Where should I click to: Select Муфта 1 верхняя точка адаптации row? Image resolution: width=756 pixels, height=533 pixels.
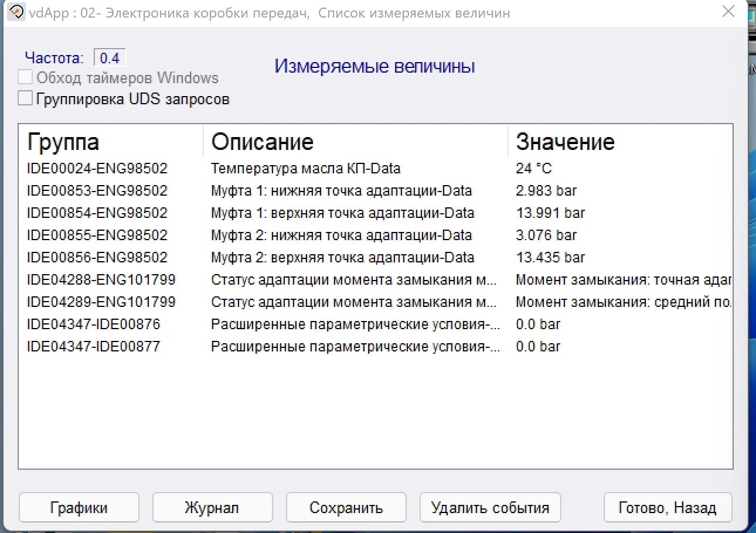click(x=342, y=213)
